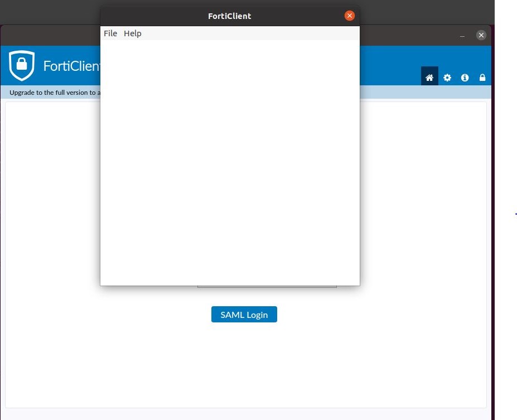The image size is (517, 420).
Task: Select the highlighted home icon on dark background
Action: (x=429, y=78)
